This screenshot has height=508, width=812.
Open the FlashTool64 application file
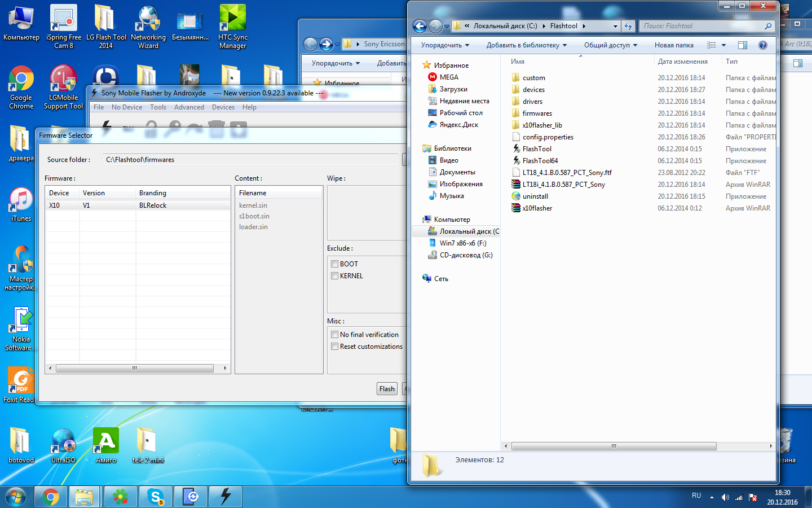point(540,161)
